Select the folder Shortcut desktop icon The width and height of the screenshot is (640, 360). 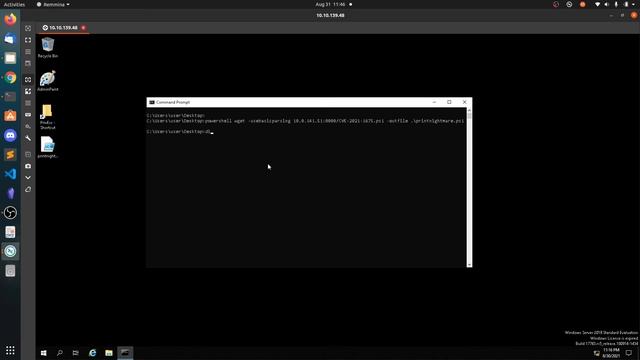[x=47, y=117]
